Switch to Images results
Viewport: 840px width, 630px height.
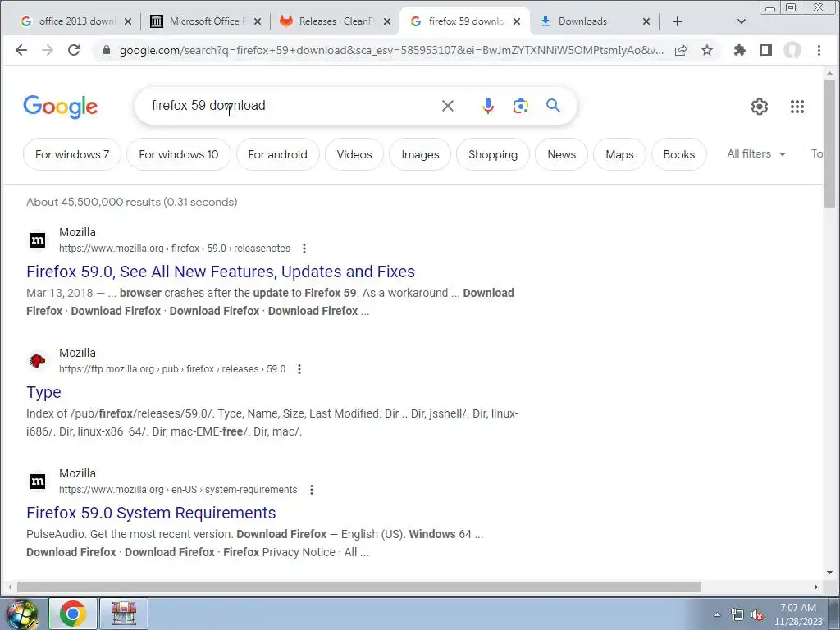coord(420,154)
